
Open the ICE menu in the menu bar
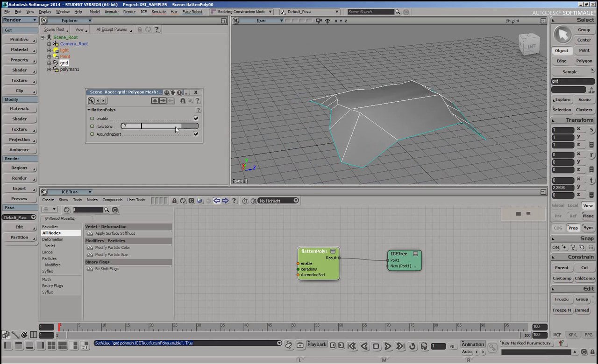(143, 12)
